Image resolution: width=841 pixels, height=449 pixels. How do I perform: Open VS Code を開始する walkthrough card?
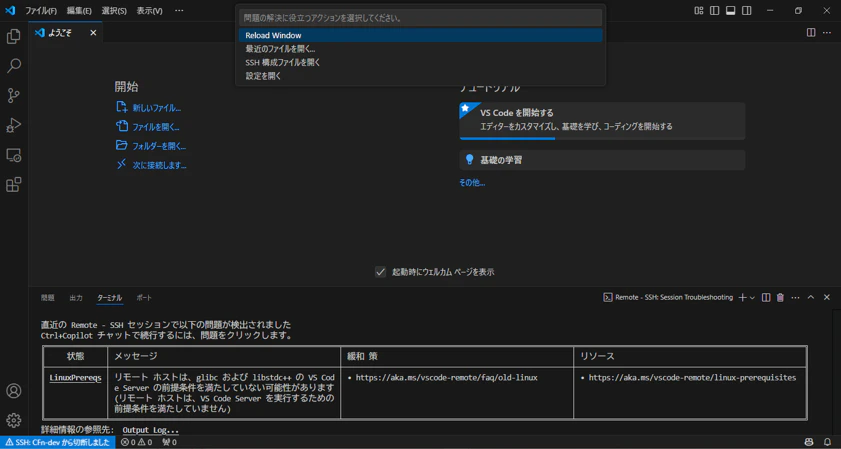[602, 120]
